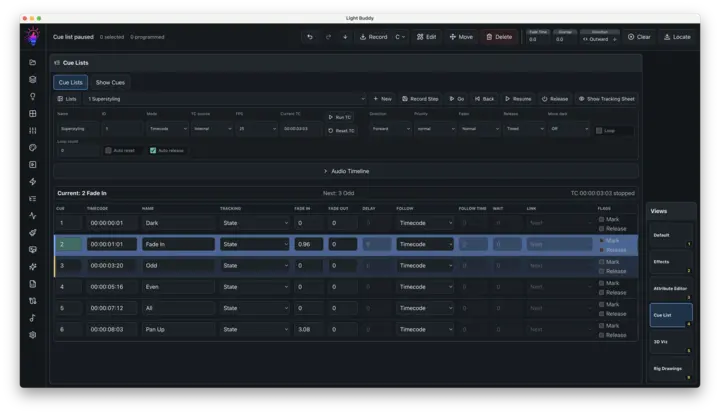
Task: Open the faders icon in the sidebar
Action: [33, 130]
